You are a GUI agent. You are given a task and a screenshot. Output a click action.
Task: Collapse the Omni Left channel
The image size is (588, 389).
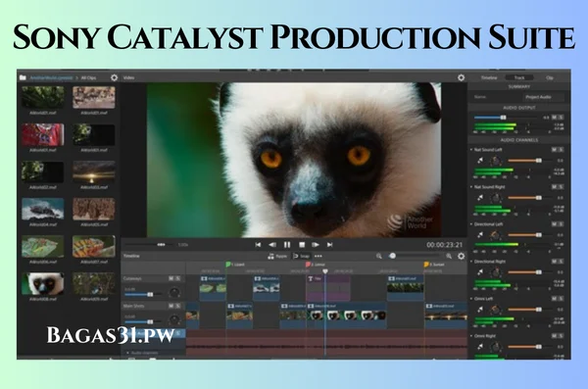tap(471, 299)
